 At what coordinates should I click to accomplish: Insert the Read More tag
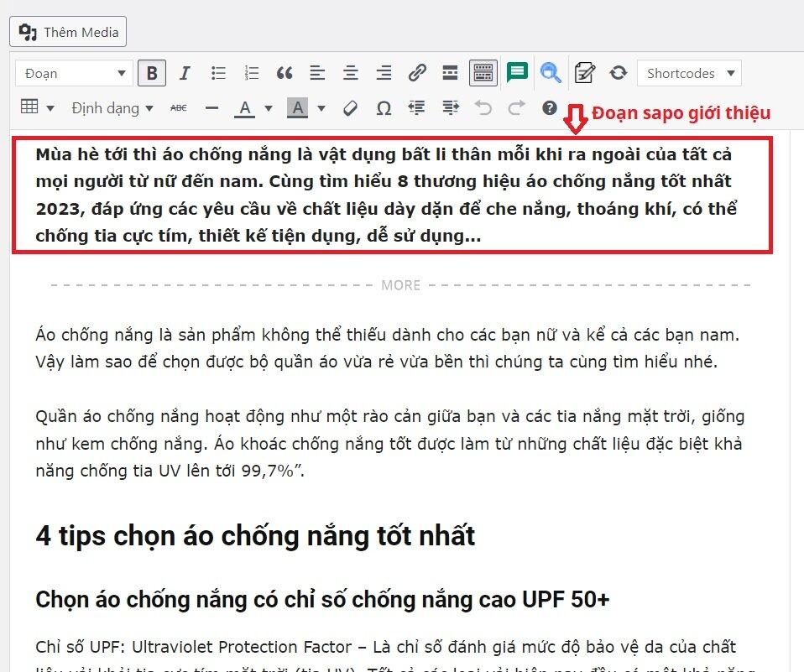[450, 73]
